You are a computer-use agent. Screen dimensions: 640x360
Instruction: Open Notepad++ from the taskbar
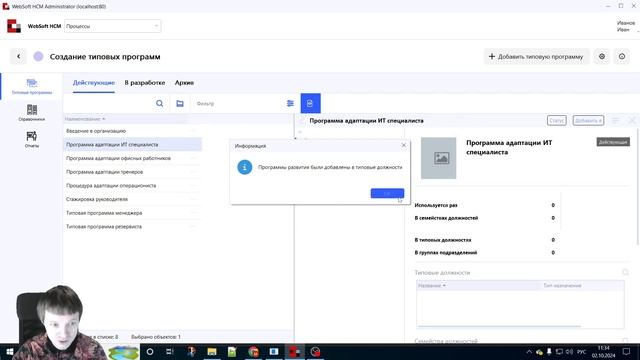[232, 351]
